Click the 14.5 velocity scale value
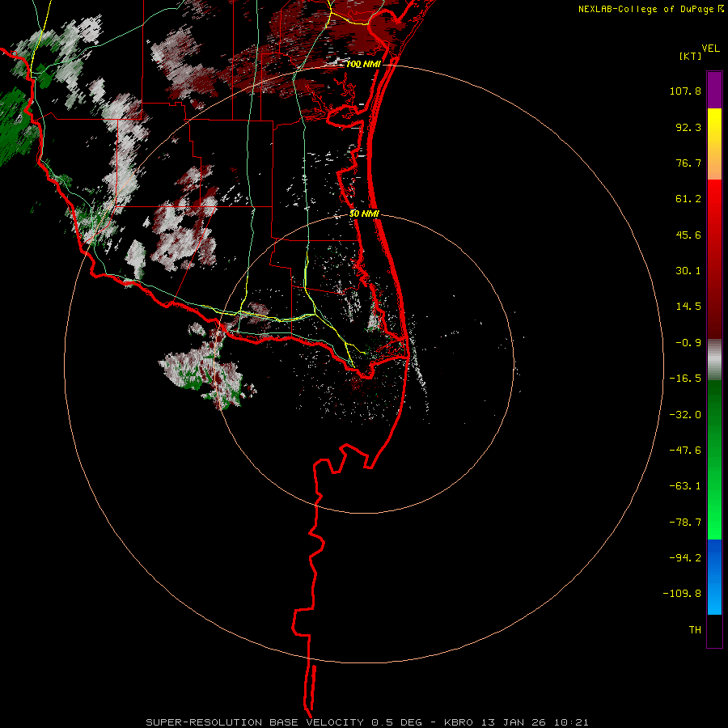 tap(688, 307)
